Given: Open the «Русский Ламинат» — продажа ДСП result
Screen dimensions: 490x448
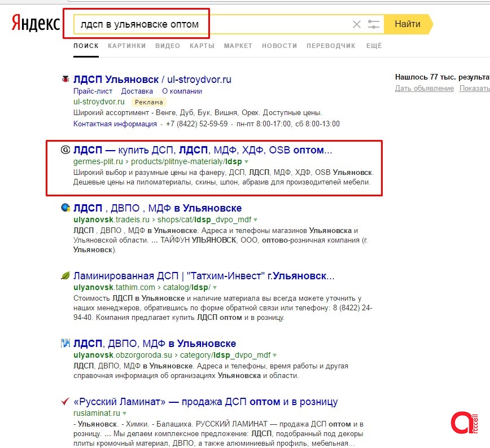Looking at the screenshot, I should pos(205,402).
